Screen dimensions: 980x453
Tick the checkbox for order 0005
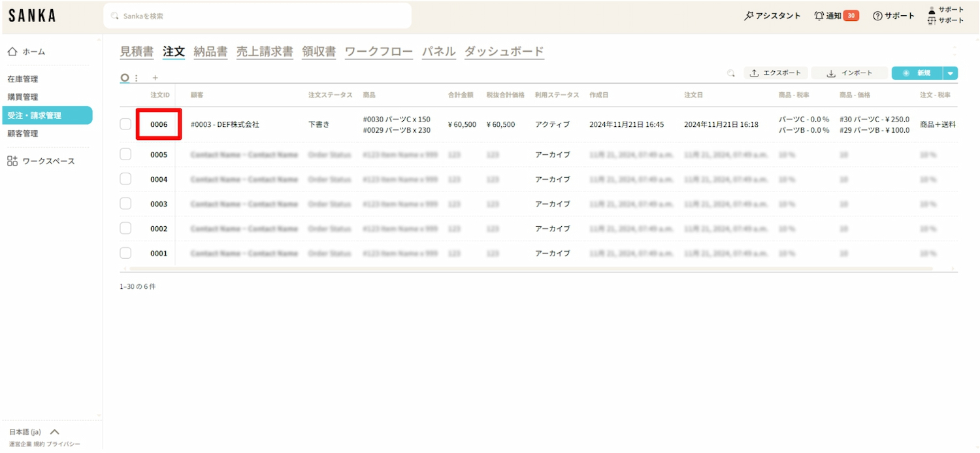pyautogui.click(x=125, y=154)
